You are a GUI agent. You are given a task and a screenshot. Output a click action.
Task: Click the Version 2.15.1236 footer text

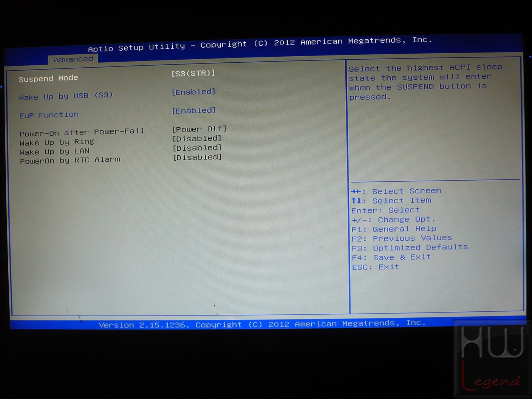[262, 324]
